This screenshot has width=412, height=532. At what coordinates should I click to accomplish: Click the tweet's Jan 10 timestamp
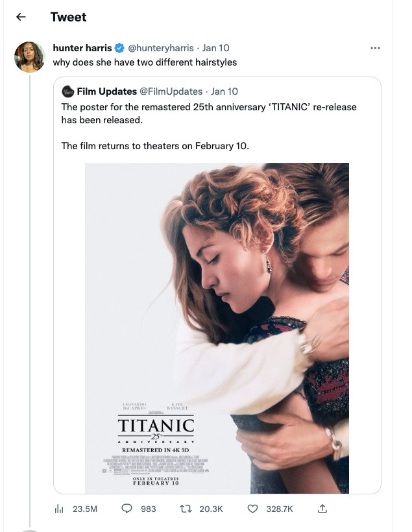click(x=215, y=48)
